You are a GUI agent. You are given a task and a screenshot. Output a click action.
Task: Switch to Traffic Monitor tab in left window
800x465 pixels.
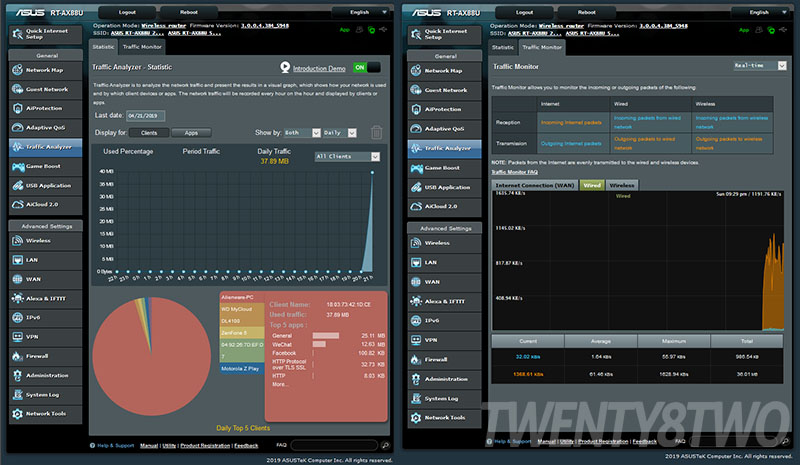tap(142, 46)
